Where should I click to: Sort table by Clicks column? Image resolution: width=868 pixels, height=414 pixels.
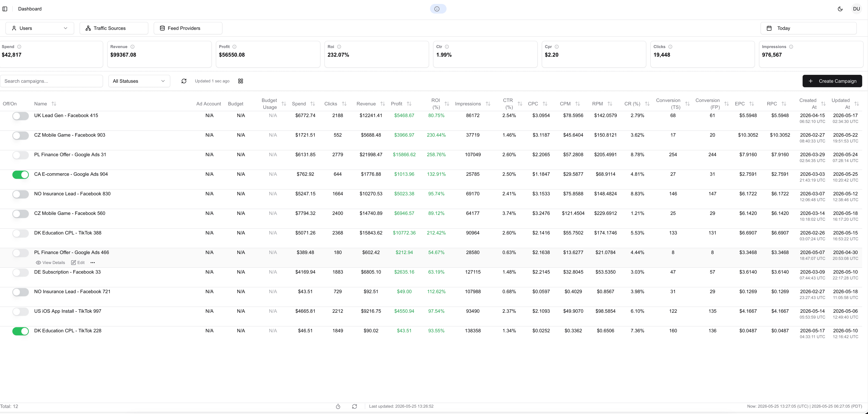[x=344, y=104]
